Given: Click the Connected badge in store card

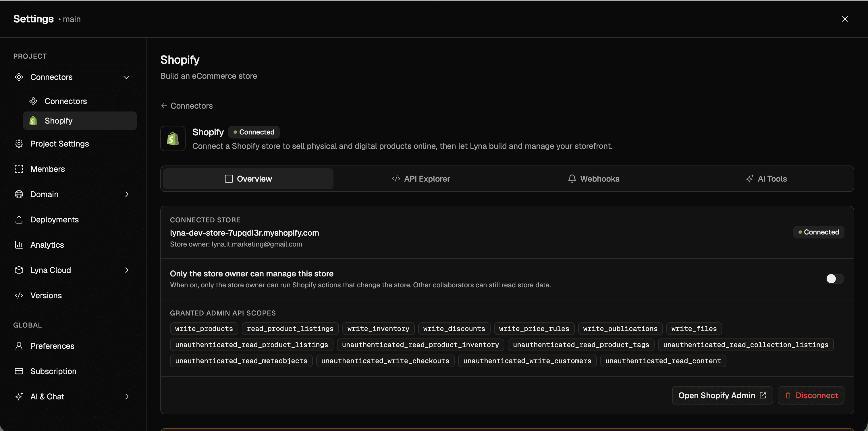Looking at the screenshot, I should click(819, 232).
